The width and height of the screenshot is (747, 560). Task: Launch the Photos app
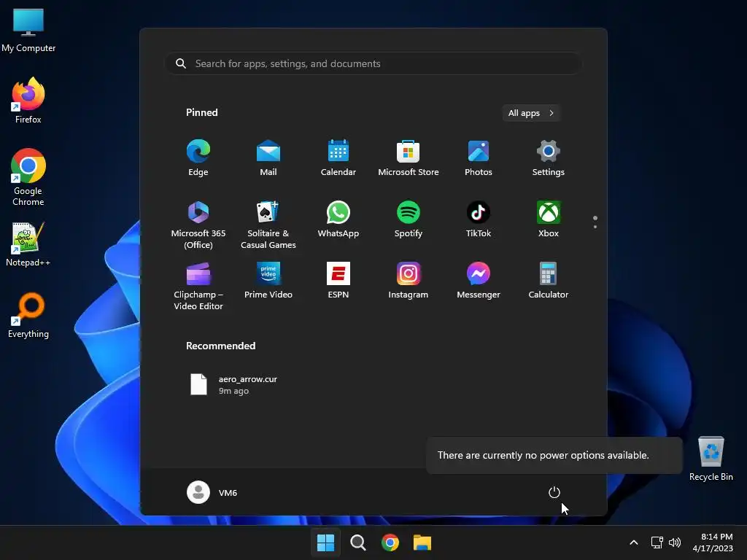tap(479, 158)
